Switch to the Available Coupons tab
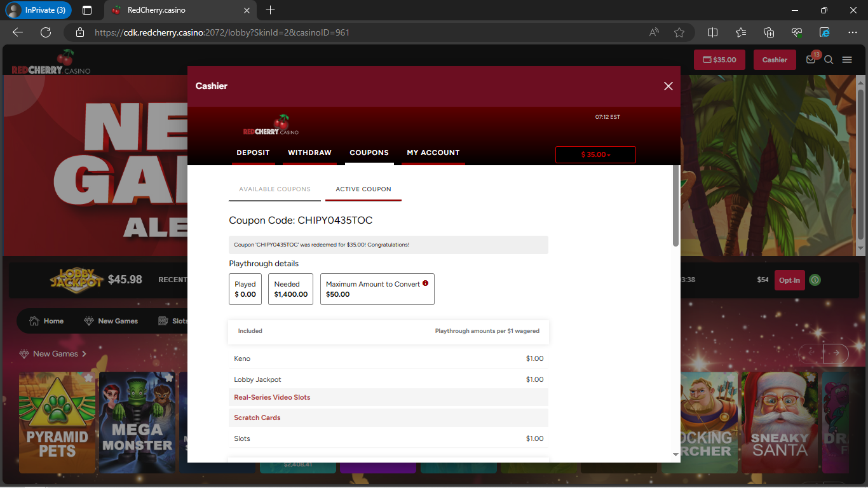868x488 pixels. [275, 189]
